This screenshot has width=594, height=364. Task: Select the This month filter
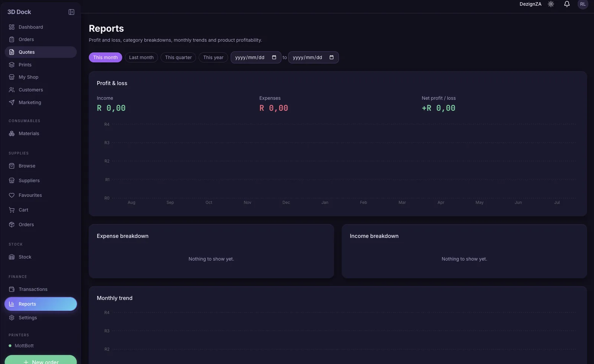pos(105,58)
